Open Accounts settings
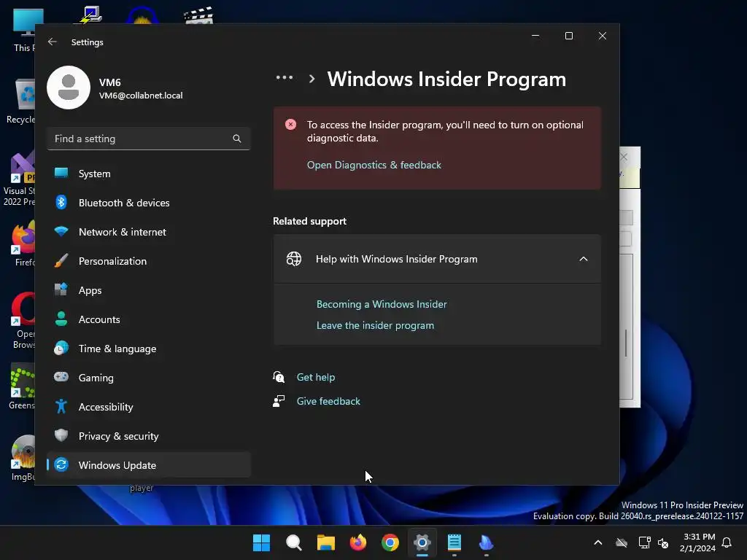Image resolution: width=747 pixels, height=560 pixels. (149, 319)
